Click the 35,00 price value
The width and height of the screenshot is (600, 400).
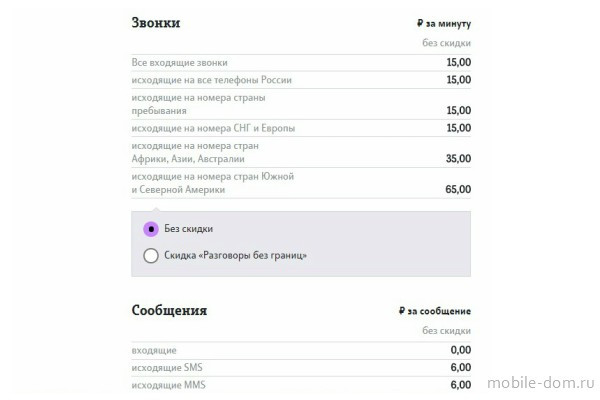coord(457,158)
